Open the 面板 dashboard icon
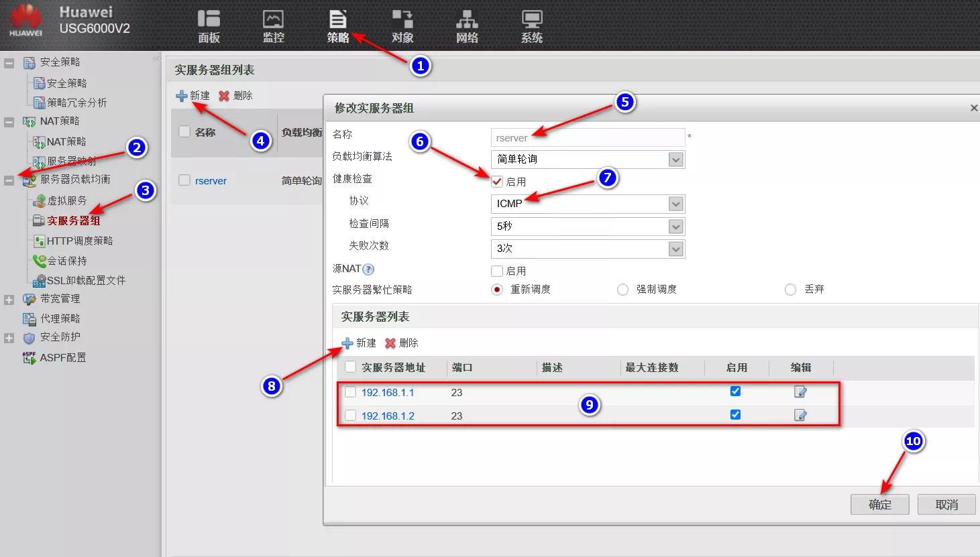980x557 pixels. click(x=209, y=26)
